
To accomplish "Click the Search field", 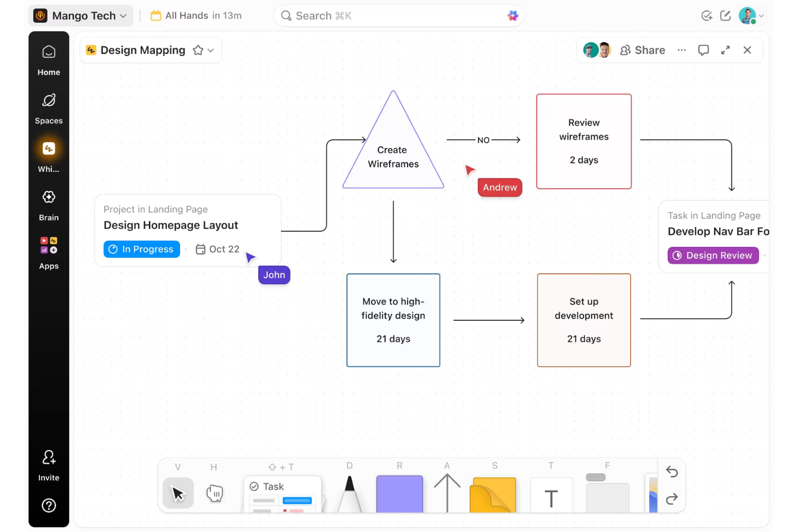I will [398, 16].
